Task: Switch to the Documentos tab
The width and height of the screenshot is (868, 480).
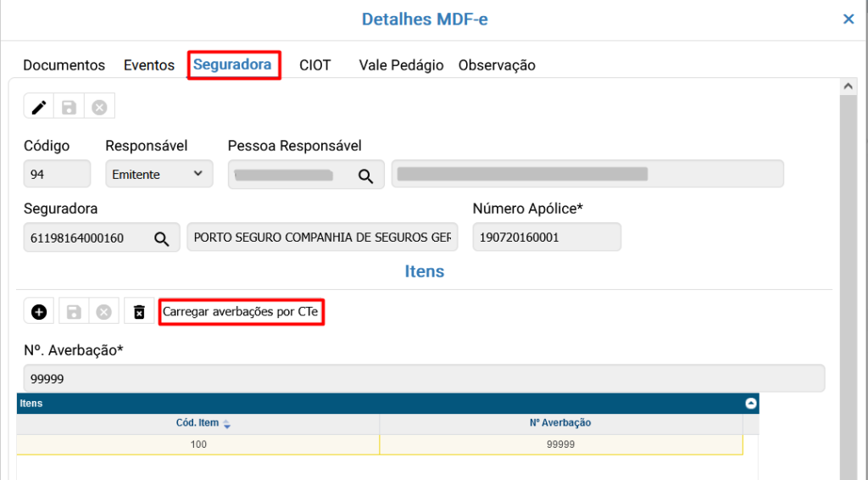Action: 64,65
